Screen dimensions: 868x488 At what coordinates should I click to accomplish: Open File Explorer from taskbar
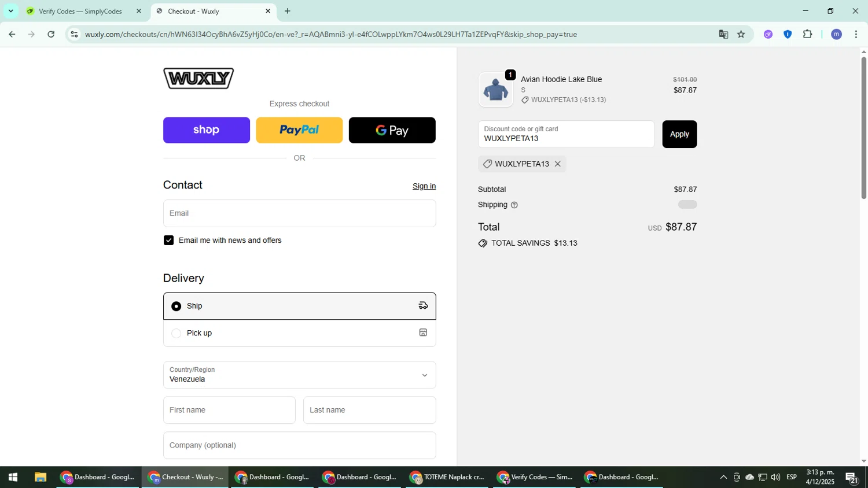(x=40, y=477)
